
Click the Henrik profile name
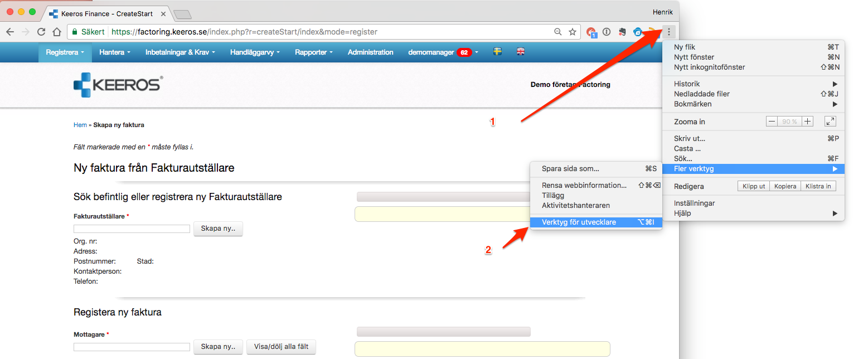662,12
